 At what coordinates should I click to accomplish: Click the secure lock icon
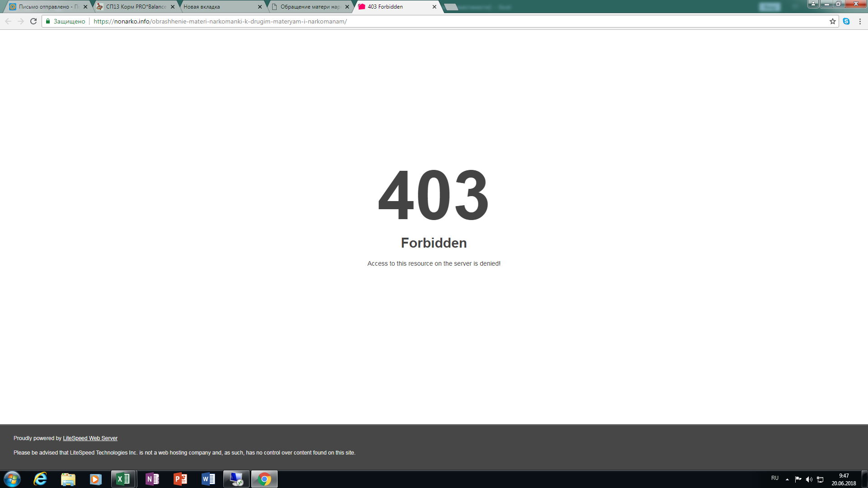[x=48, y=21]
